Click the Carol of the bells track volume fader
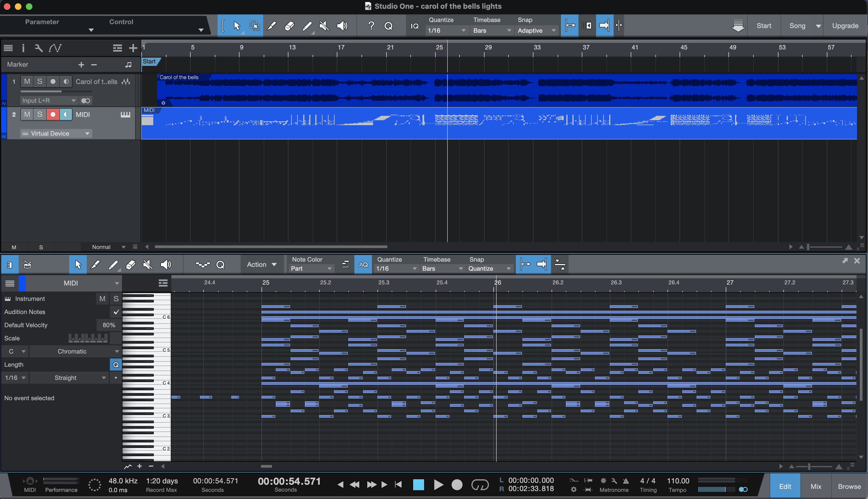This screenshot has width=868, height=499. [x=57, y=91]
